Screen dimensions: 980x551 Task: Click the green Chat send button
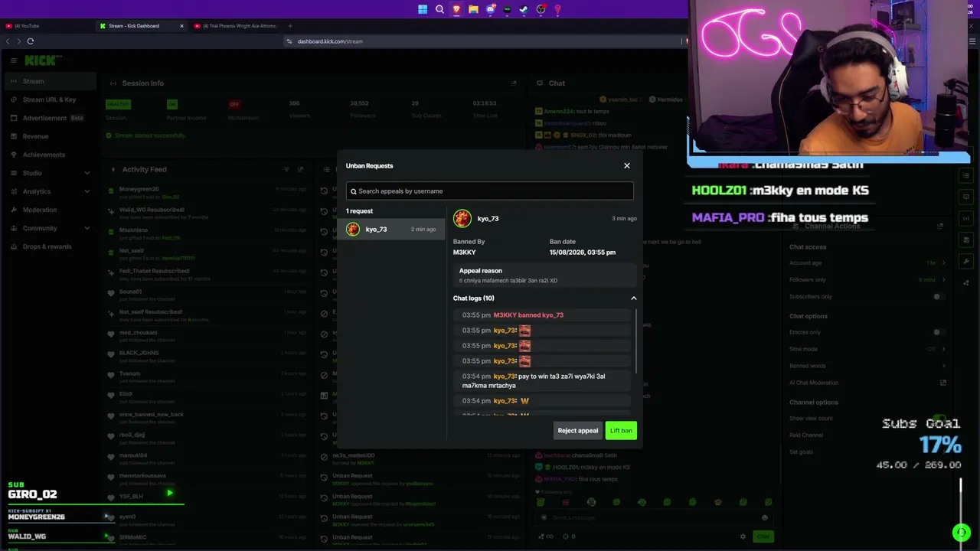click(763, 536)
